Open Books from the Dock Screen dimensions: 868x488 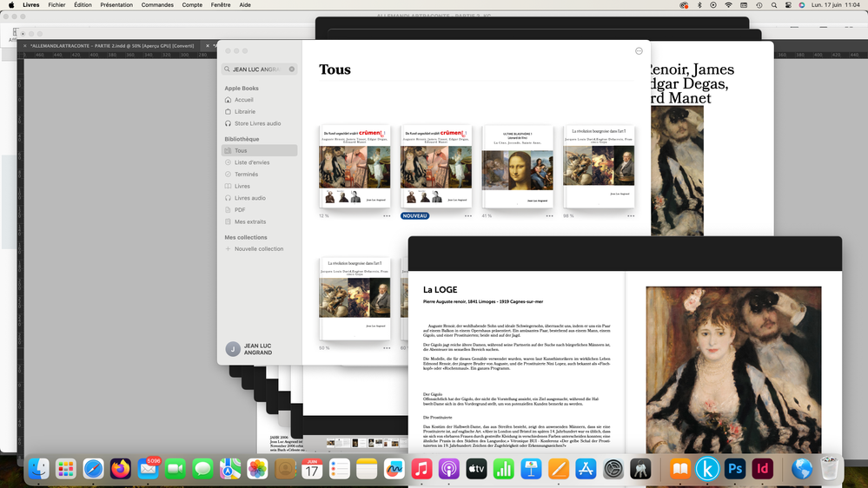pos(679,469)
